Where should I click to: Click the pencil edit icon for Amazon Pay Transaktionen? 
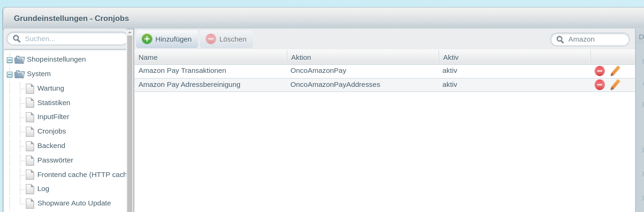tap(615, 71)
